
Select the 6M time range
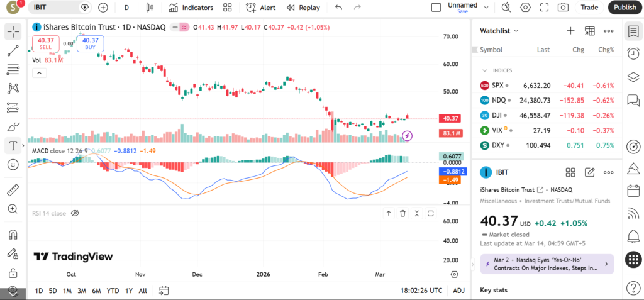coord(96,291)
